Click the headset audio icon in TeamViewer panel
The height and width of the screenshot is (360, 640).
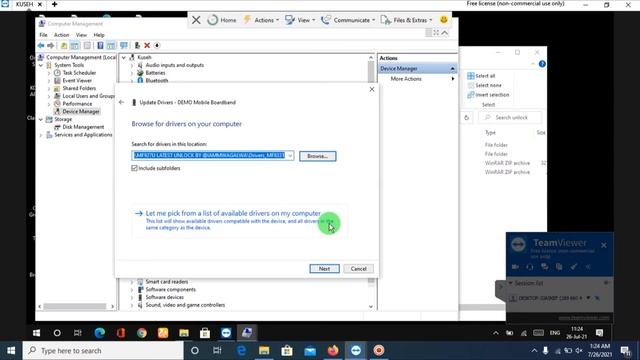click(x=530, y=267)
